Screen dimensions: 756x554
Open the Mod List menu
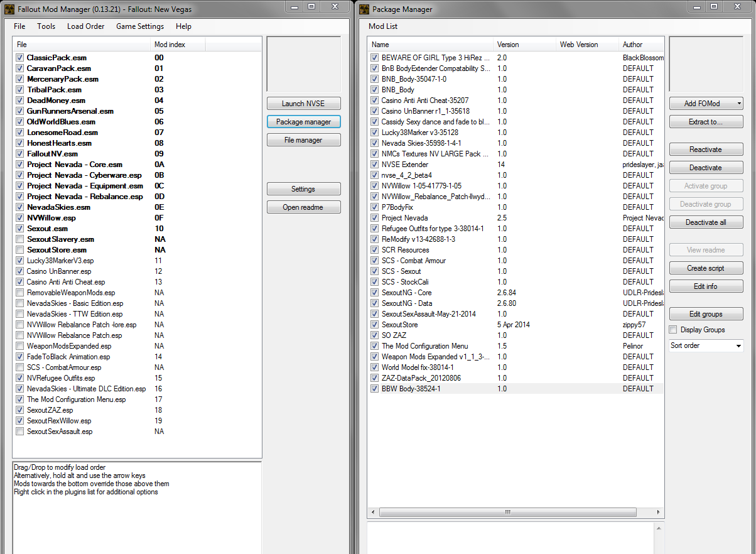[383, 26]
